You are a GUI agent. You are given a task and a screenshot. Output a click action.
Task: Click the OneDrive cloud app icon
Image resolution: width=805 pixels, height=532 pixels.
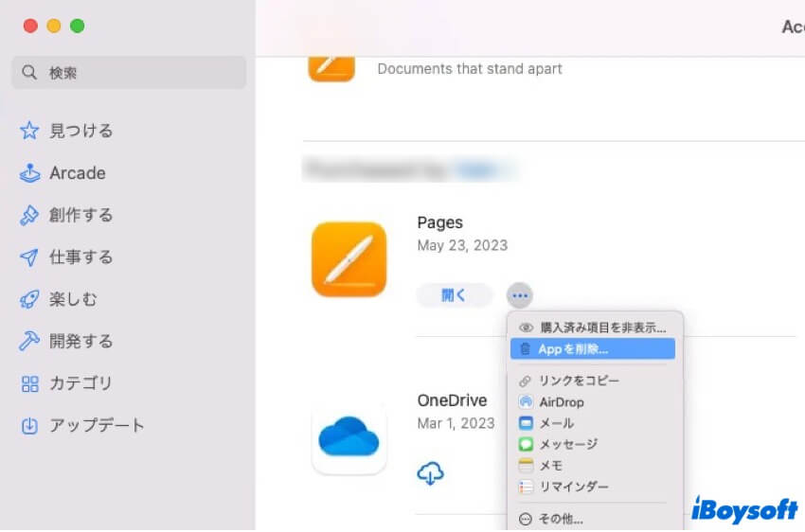click(349, 436)
